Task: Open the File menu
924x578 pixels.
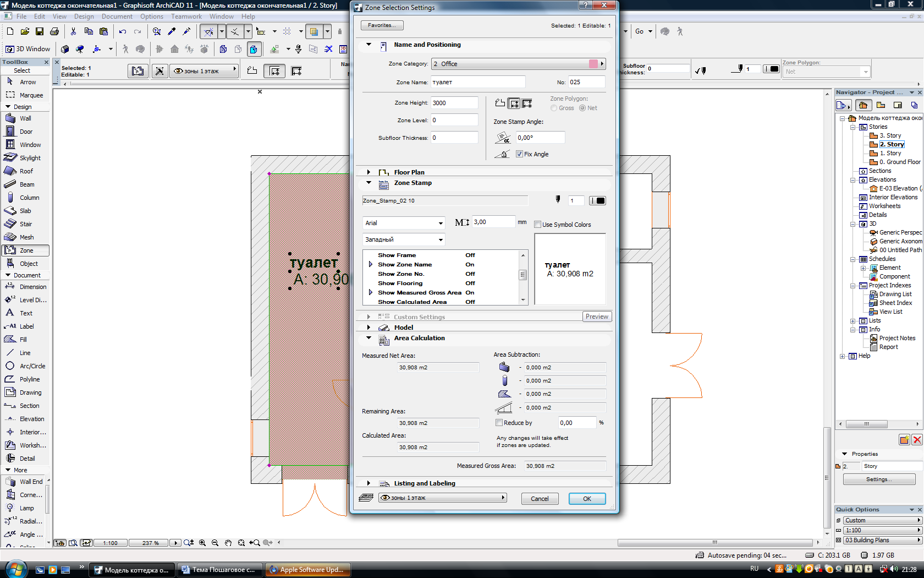Action: point(21,17)
